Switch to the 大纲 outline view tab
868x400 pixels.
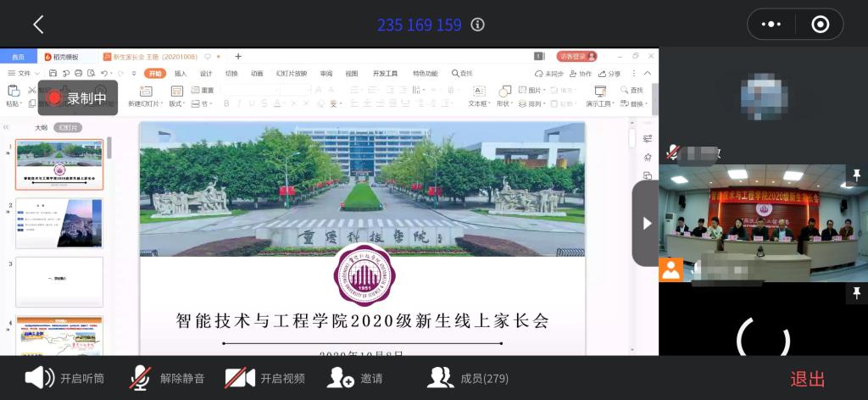[x=41, y=127]
